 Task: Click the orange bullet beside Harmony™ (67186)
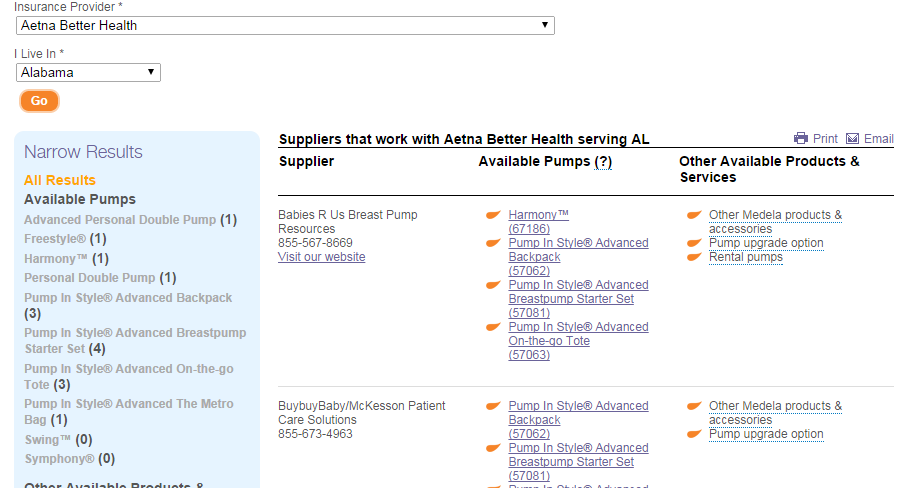click(x=493, y=215)
